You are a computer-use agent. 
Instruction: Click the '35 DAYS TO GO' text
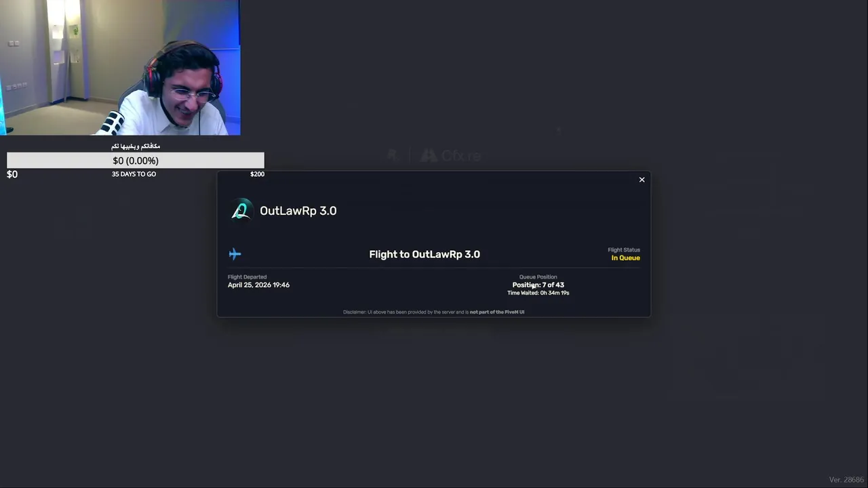(x=134, y=174)
